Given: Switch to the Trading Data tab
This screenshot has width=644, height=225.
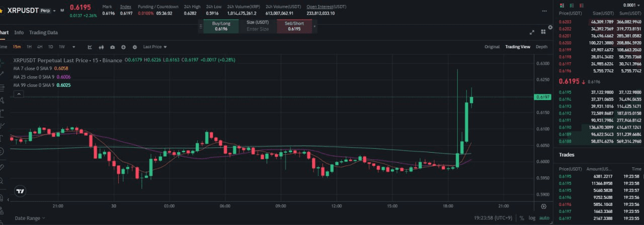Looking at the screenshot, I should 43,32.
